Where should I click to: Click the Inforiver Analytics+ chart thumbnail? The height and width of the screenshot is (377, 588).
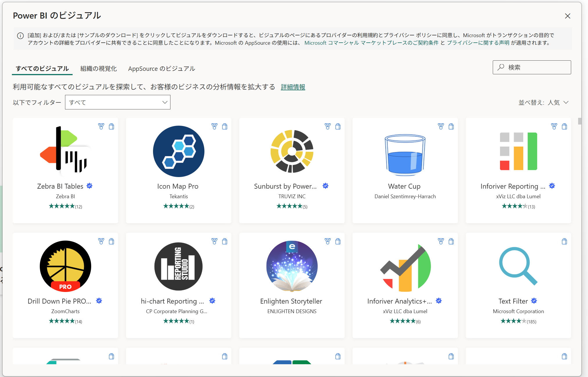click(x=405, y=268)
